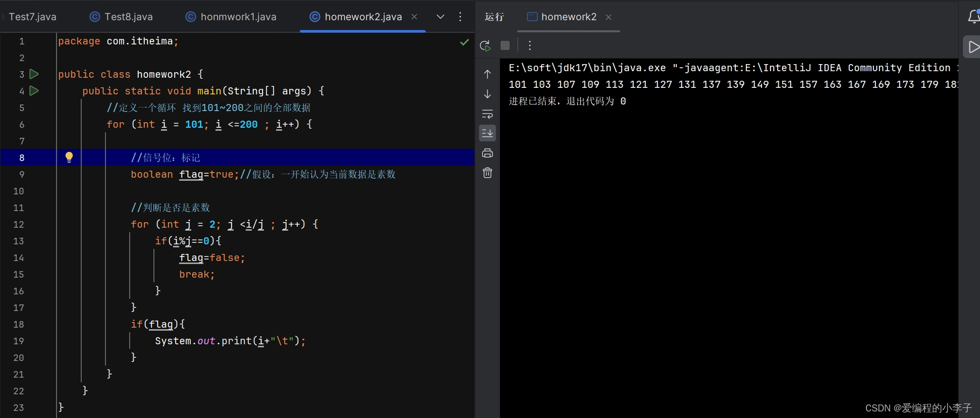Screen dimensions: 980x418
Task: Click the 'if(flag){' line
Action: coord(158,324)
